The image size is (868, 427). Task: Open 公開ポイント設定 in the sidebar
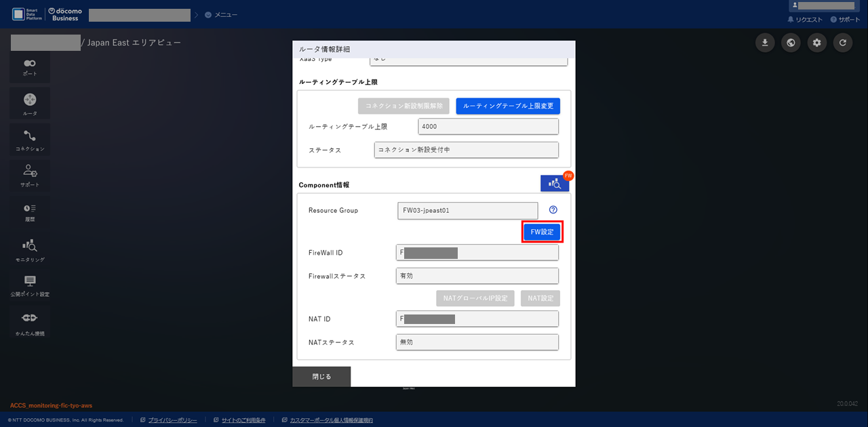(30, 285)
